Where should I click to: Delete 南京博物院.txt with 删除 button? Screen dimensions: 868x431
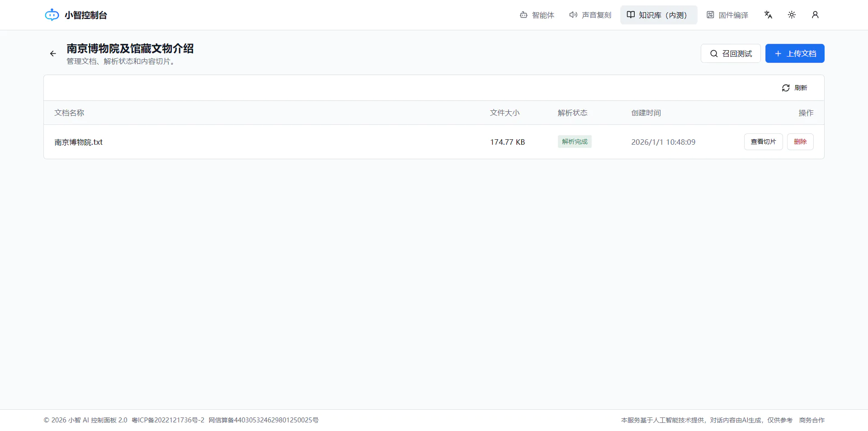(800, 142)
